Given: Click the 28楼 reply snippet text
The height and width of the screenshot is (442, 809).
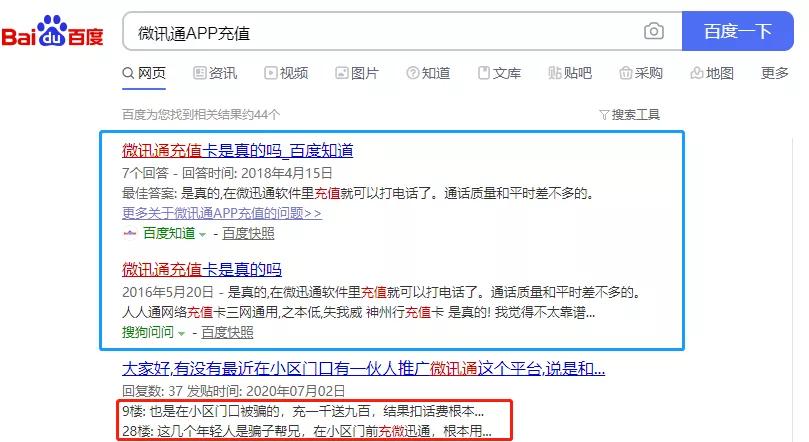Looking at the screenshot, I should (x=306, y=431).
